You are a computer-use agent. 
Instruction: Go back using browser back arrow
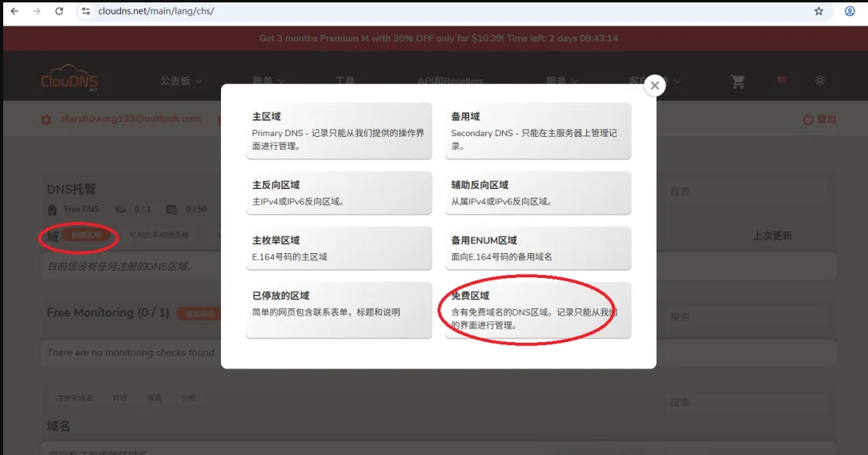(14, 11)
